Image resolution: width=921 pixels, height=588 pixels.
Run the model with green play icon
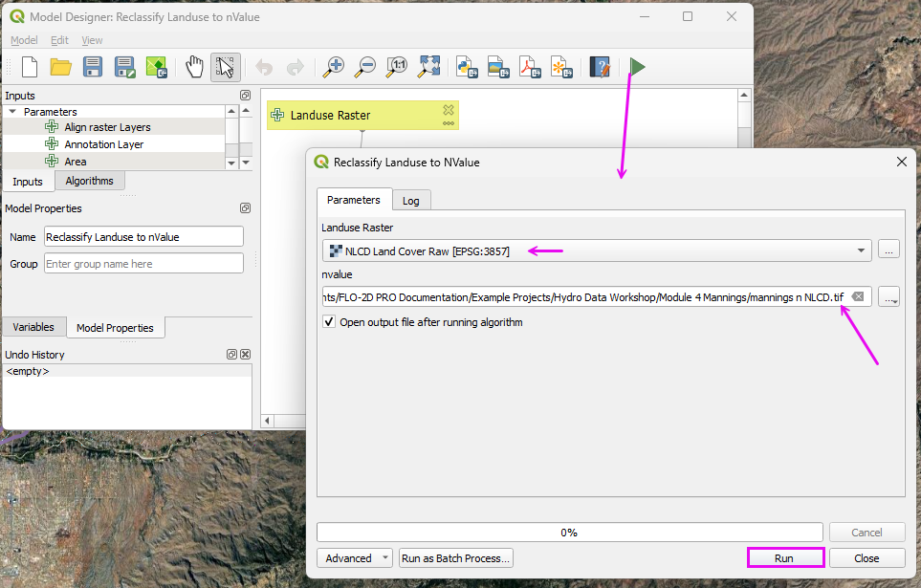[x=637, y=67]
